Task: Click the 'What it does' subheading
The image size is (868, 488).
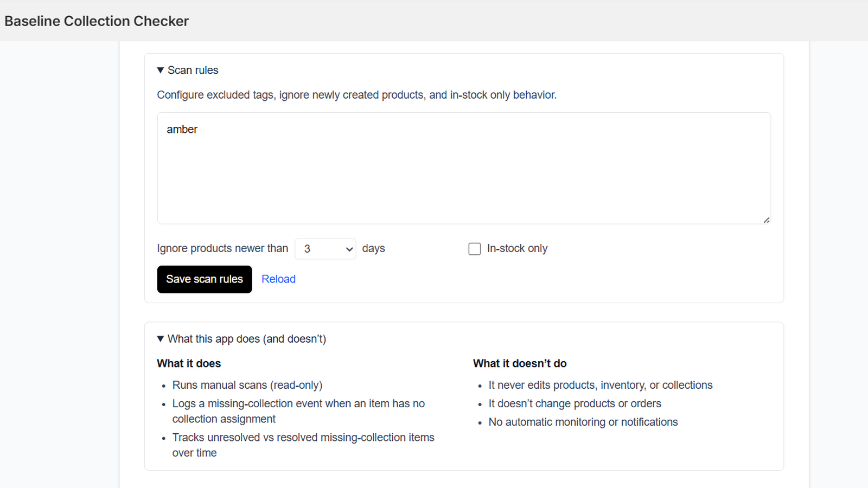Action: tap(189, 363)
